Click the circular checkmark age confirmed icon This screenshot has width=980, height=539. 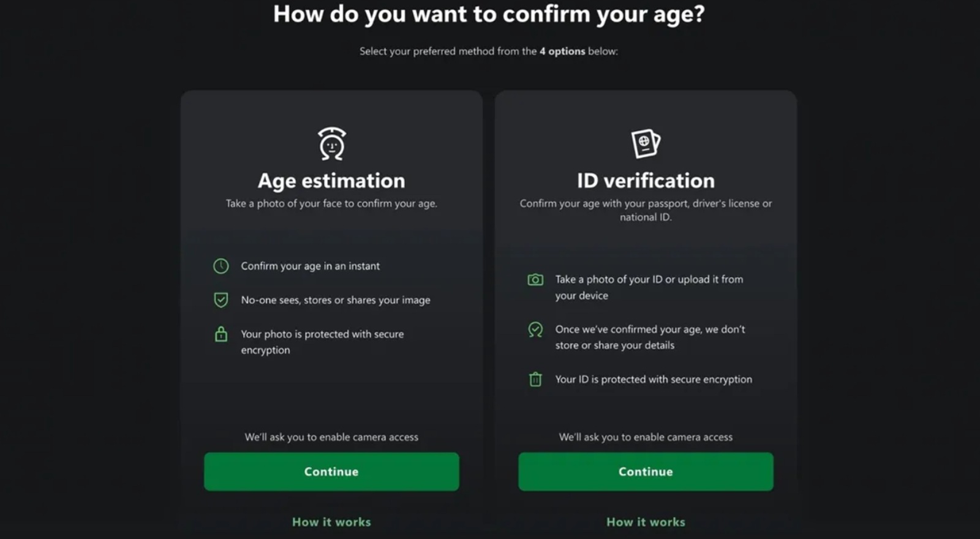click(535, 330)
